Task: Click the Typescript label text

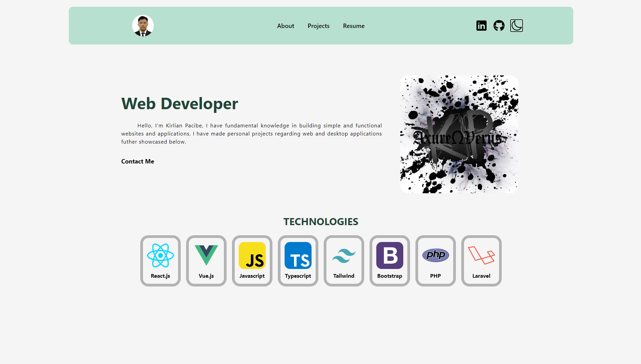Action: pyautogui.click(x=298, y=276)
